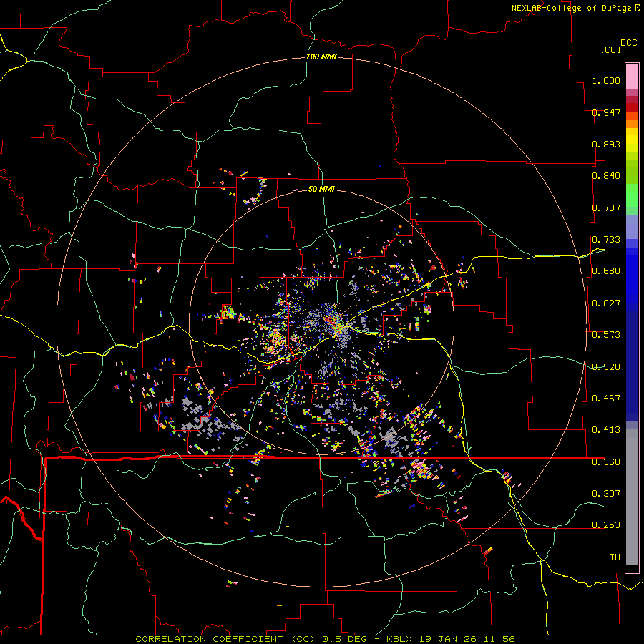This screenshot has height=644, width=644.
Task: Click the 1.000 legend value
Action: 606,80
